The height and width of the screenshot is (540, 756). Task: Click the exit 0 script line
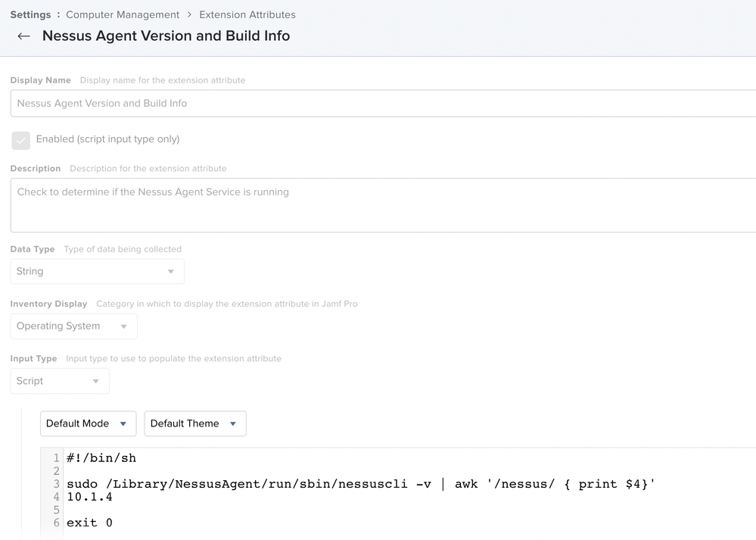pyautogui.click(x=89, y=523)
